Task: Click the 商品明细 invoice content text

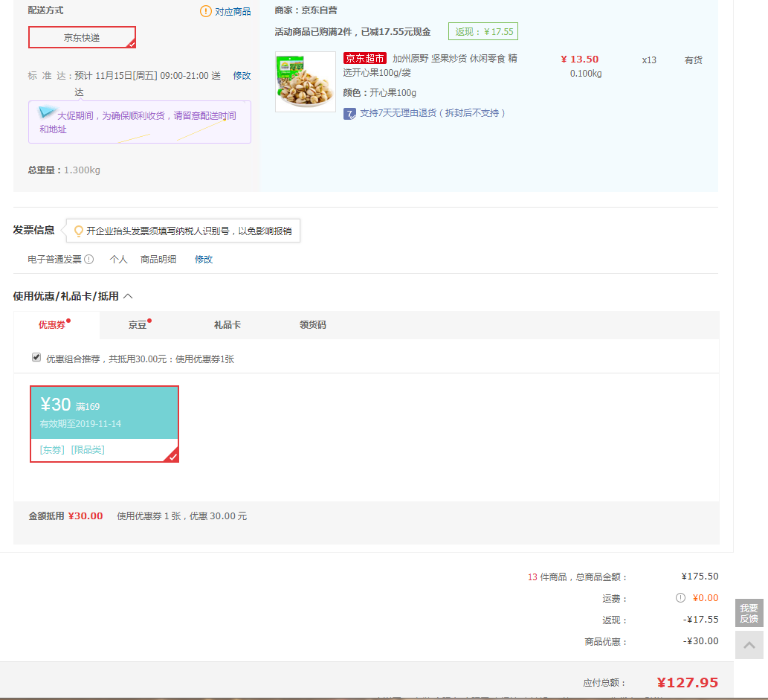Action: coord(158,260)
